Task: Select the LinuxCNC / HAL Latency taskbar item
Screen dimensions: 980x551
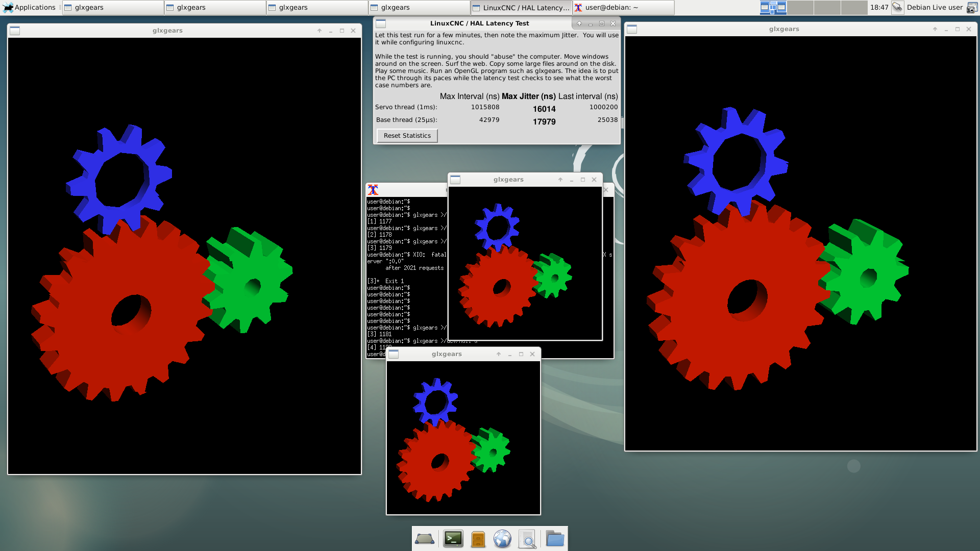Action: (521, 7)
